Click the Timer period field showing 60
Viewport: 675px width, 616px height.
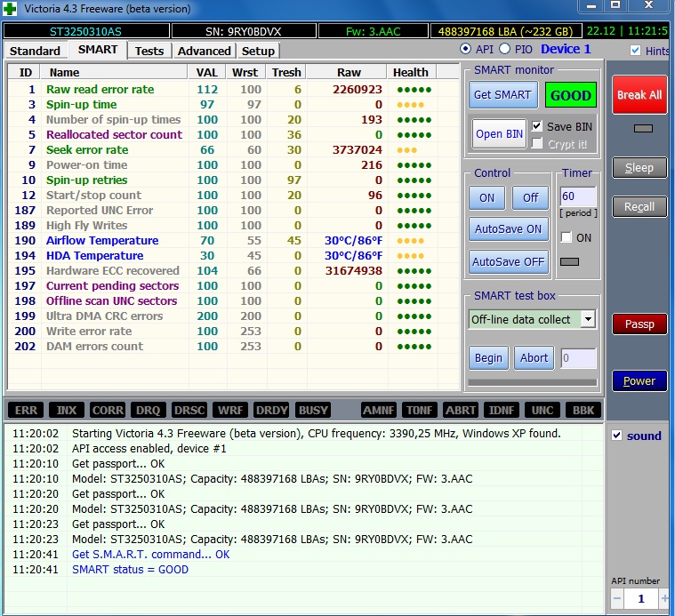coord(578,196)
